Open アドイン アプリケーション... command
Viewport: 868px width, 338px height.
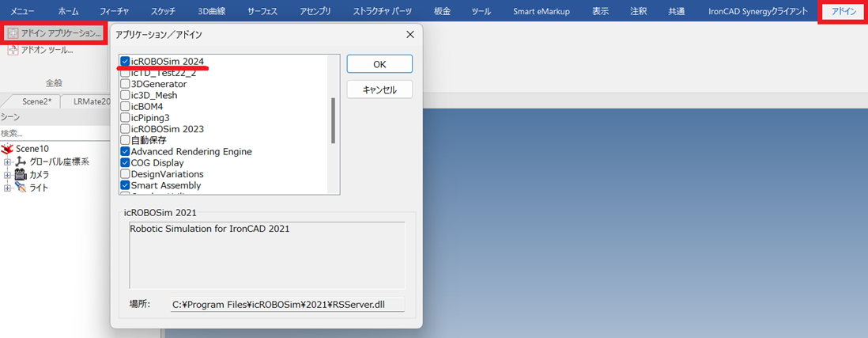[x=54, y=33]
